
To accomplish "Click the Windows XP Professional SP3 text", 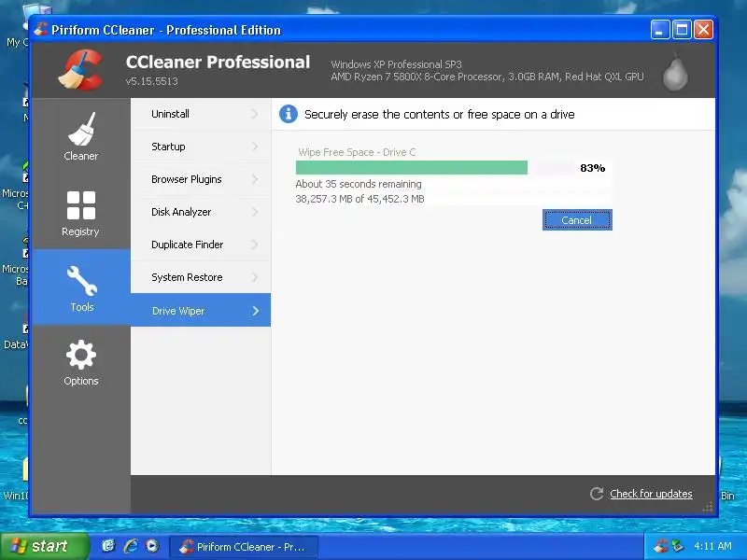I will point(396,64).
